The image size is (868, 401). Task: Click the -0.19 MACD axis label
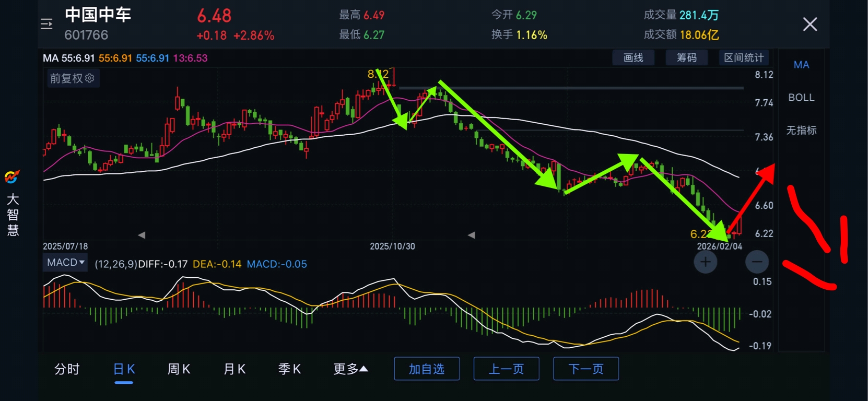[760, 346]
